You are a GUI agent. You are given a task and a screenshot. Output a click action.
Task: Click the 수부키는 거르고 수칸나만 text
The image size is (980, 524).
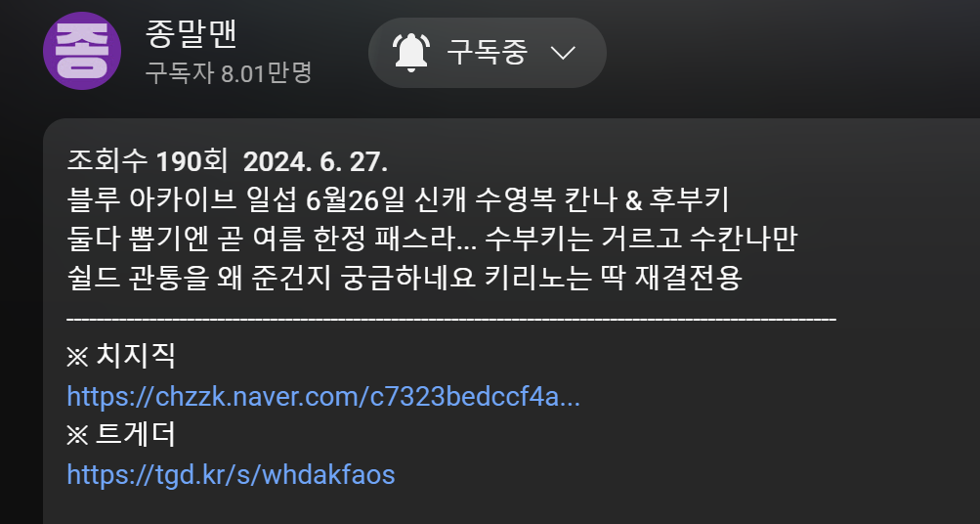click(x=641, y=239)
